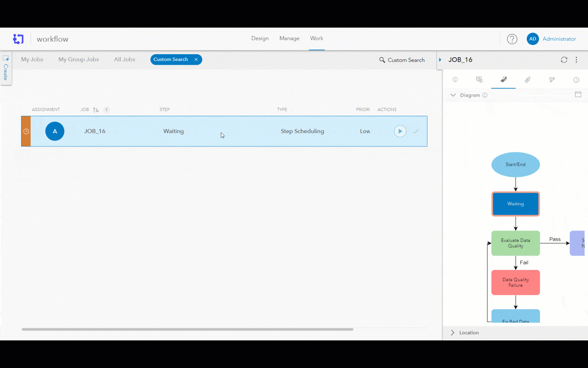Collapse the Diagram section
This screenshot has height=368, width=588.
point(453,95)
